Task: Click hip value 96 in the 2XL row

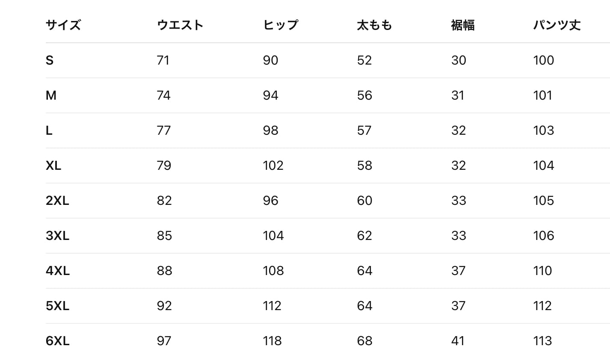Action: [270, 201]
